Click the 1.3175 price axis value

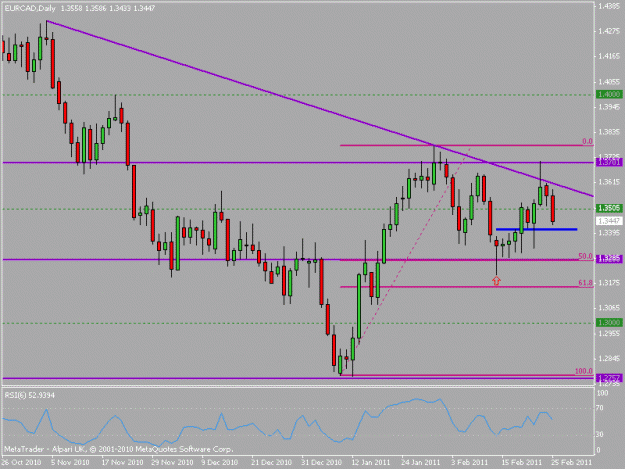pos(609,283)
